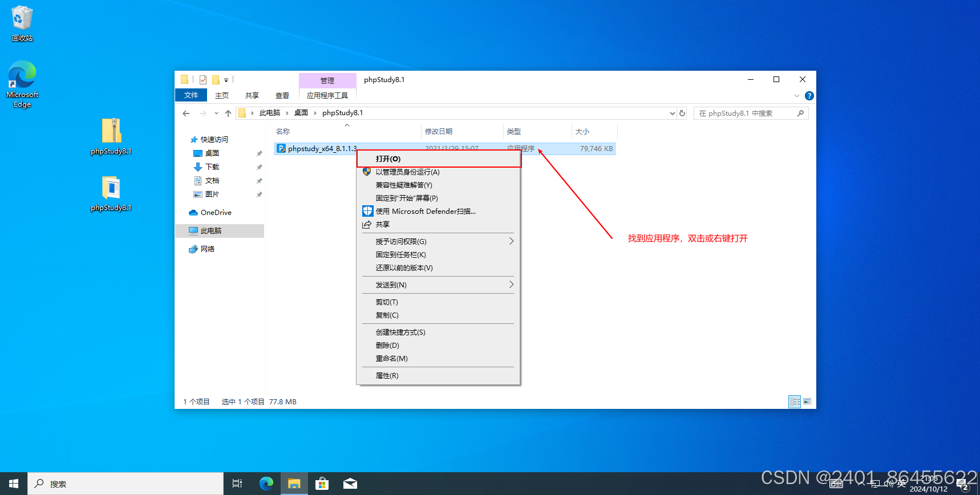Open 网络 in the navigation pane
The width and height of the screenshot is (980, 495).
(x=208, y=249)
